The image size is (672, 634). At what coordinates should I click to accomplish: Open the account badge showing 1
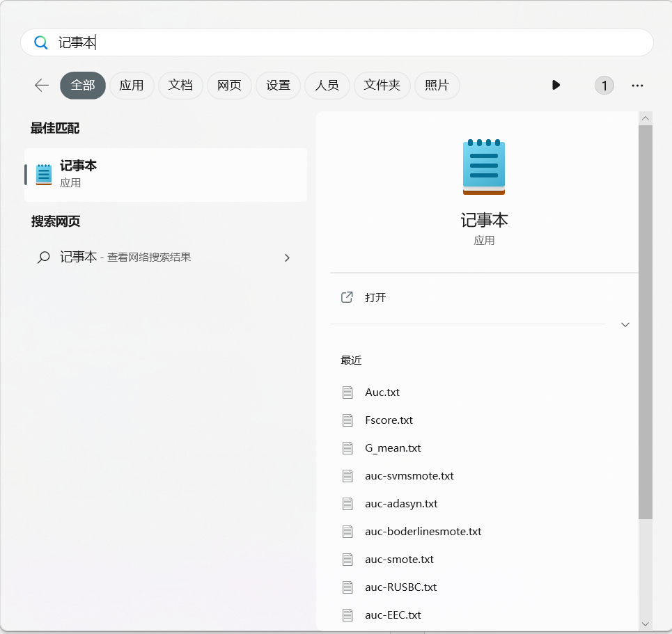[x=604, y=86]
